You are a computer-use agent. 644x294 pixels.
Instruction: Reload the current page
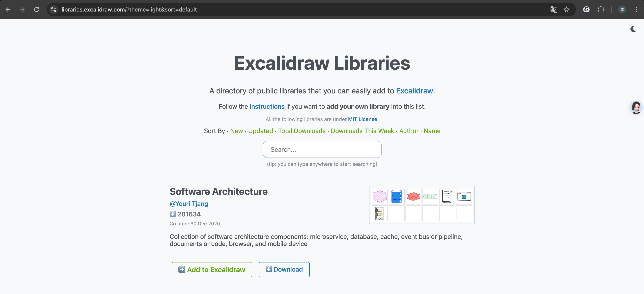(37, 10)
